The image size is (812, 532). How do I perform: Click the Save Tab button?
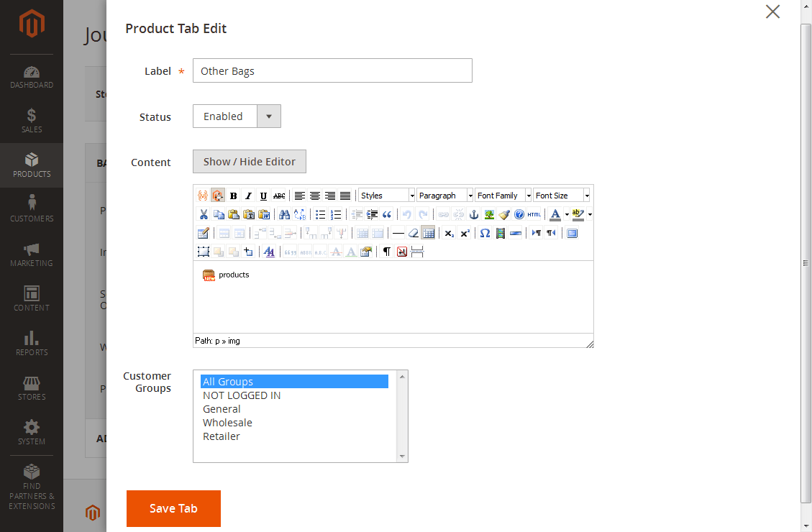(173, 508)
